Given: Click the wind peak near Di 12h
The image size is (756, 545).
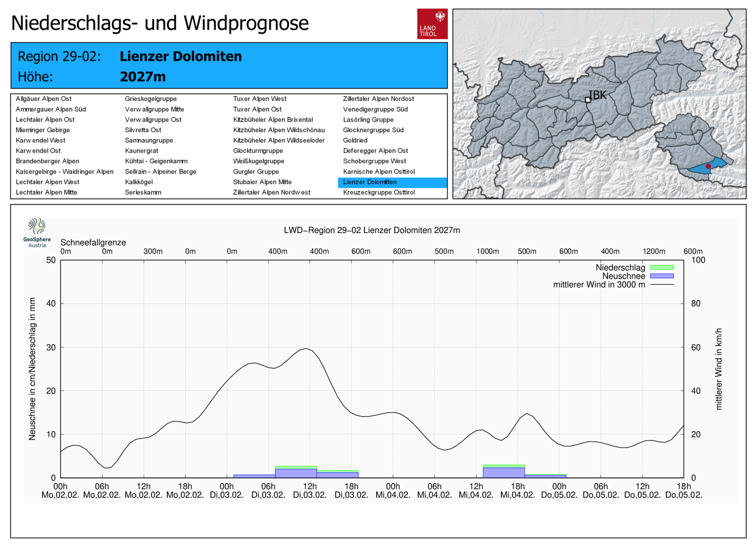Looking at the screenshot, I should [306, 349].
